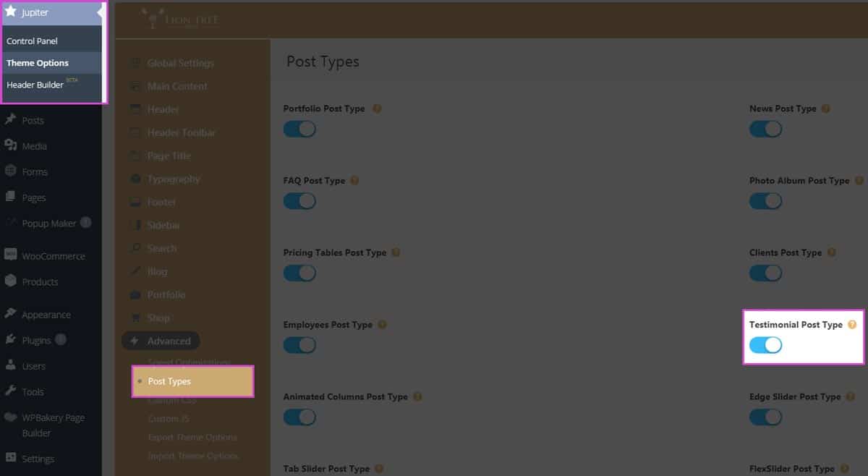Screen dimensions: 868x476
Task: Click the Products box icon
Action: (11, 281)
